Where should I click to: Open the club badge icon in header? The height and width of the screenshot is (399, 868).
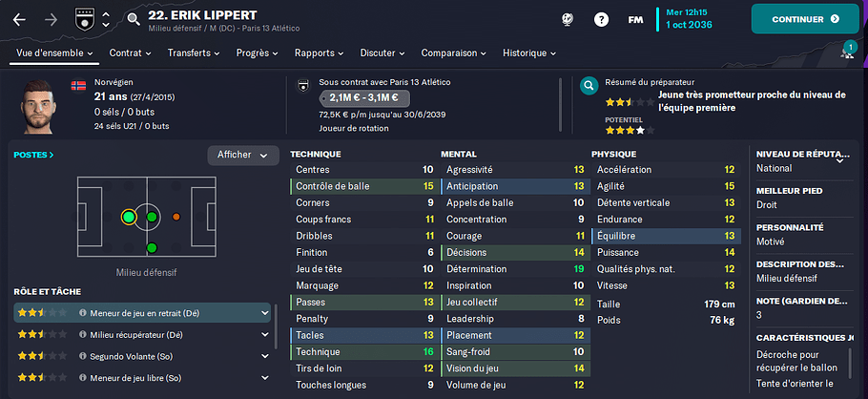(x=82, y=19)
